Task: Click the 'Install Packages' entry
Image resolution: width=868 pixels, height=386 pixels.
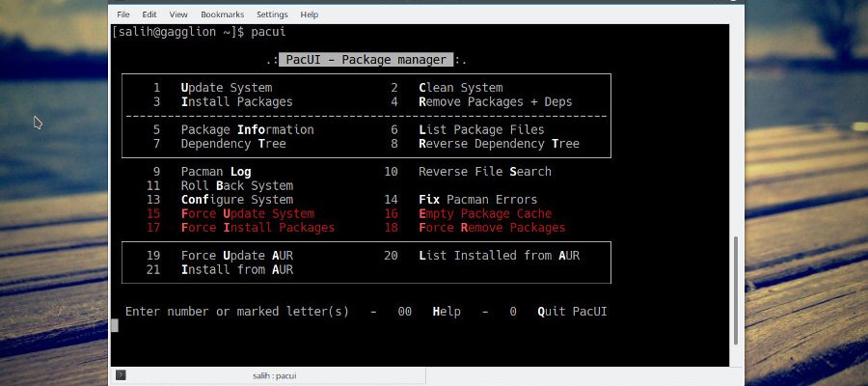Action: point(237,102)
